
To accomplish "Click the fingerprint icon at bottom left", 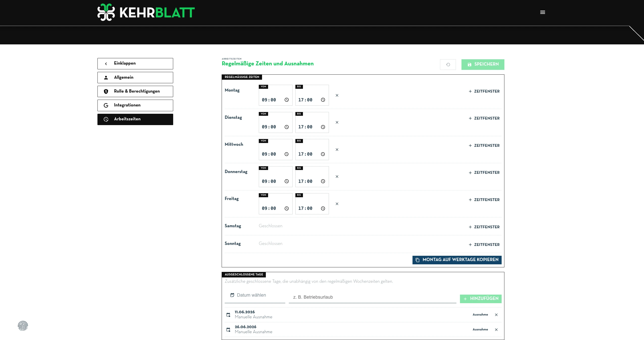I will 23,326.
